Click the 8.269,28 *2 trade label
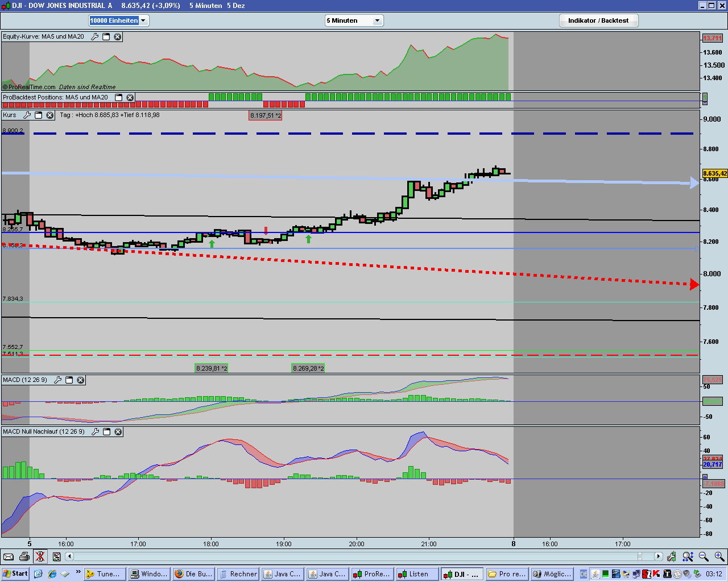The height and width of the screenshot is (582, 728). (x=308, y=368)
